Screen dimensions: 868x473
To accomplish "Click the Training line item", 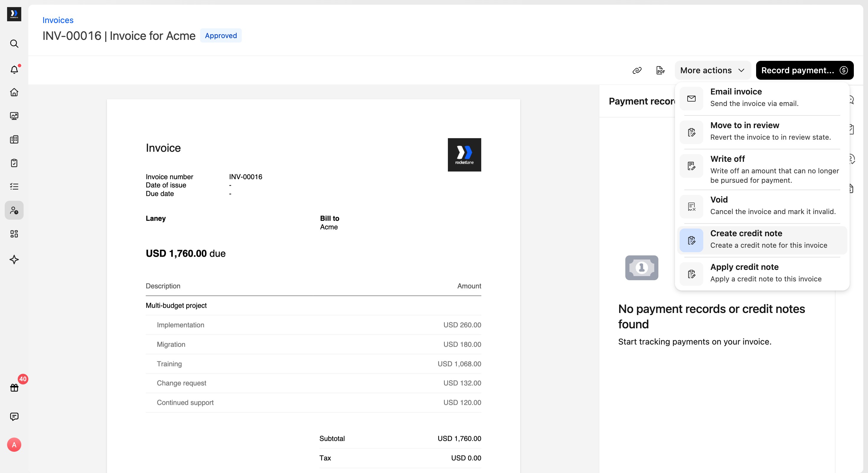I will coord(313,364).
